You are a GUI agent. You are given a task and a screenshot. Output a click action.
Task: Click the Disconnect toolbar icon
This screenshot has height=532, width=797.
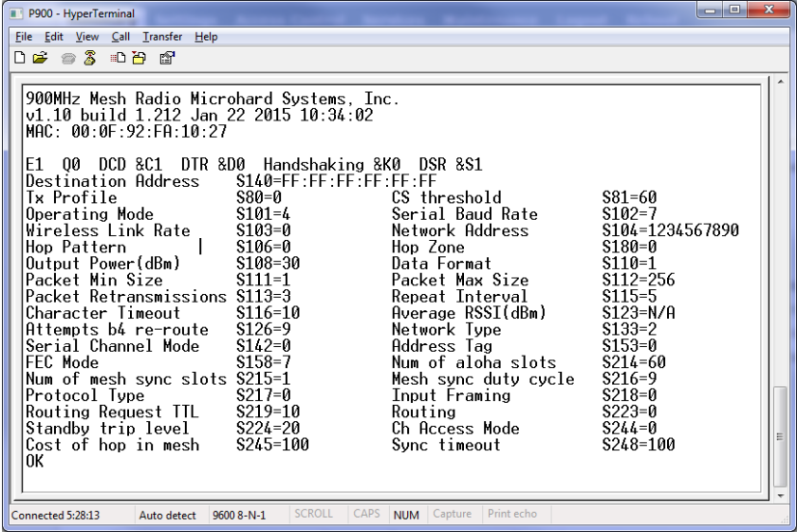(x=90, y=58)
